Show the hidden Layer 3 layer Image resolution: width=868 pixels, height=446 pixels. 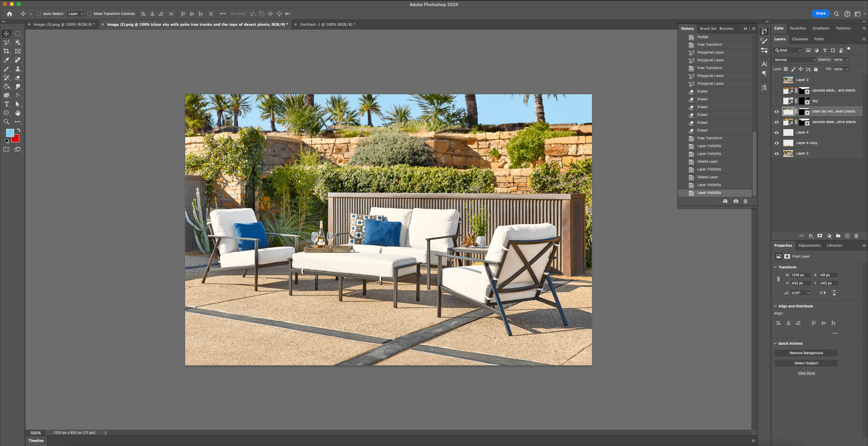(x=776, y=80)
